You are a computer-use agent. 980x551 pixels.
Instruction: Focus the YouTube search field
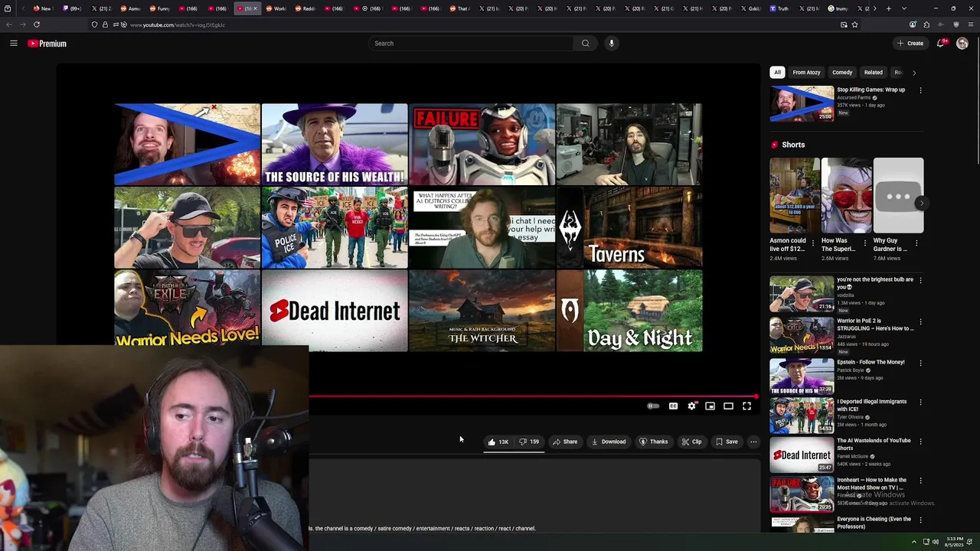471,44
